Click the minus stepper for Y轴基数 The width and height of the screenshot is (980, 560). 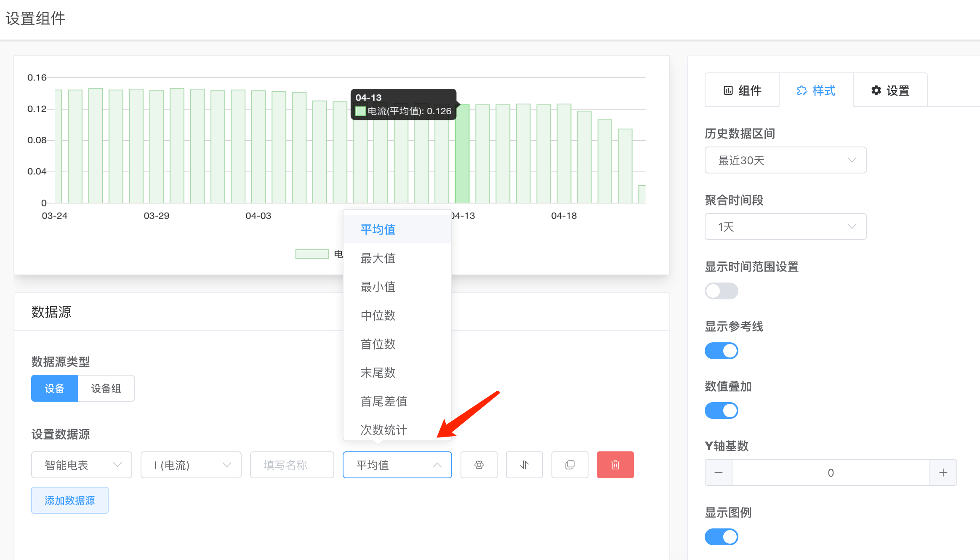point(718,472)
